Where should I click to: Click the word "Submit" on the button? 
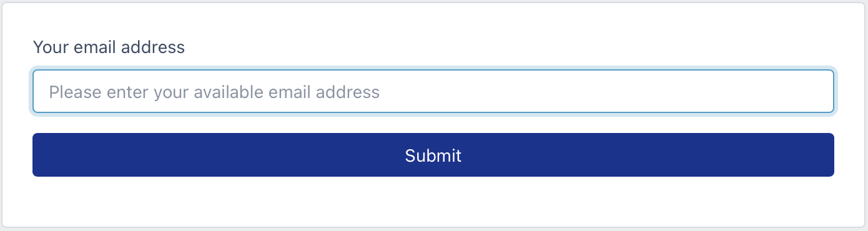[x=433, y=155]
